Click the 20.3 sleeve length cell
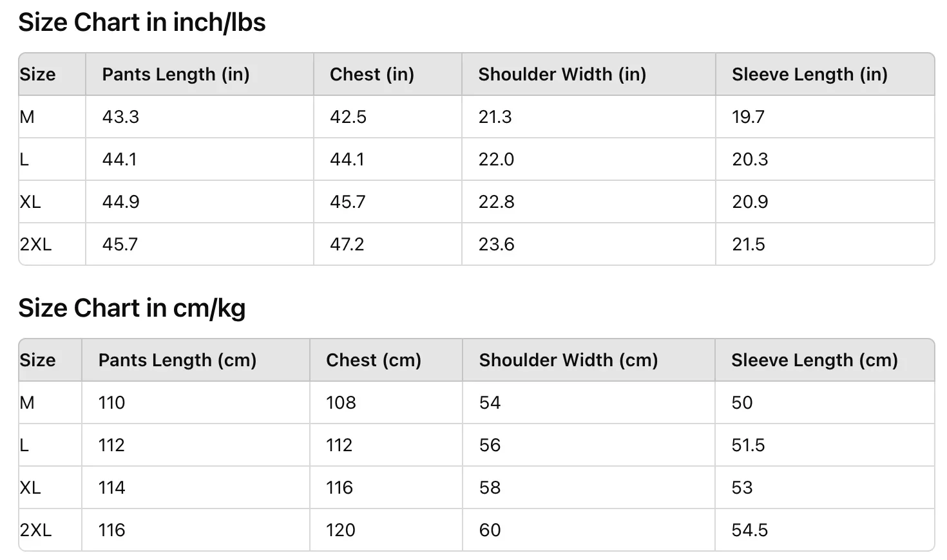 pyautogui.click(x=825, y=159)
